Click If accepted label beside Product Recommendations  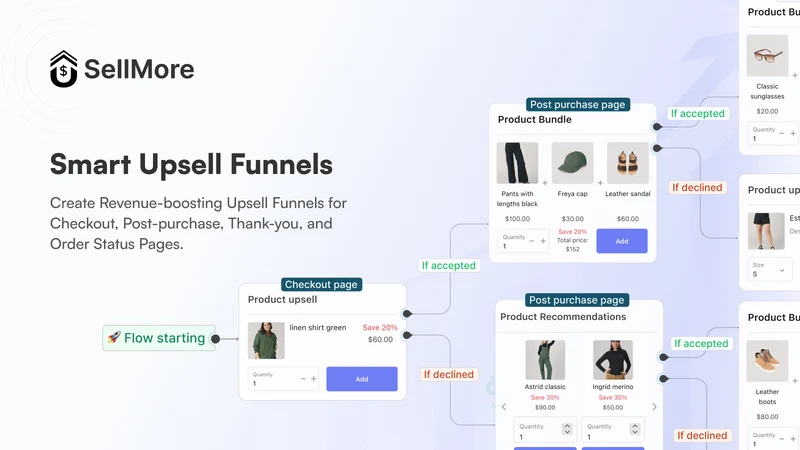coord(701,343)
